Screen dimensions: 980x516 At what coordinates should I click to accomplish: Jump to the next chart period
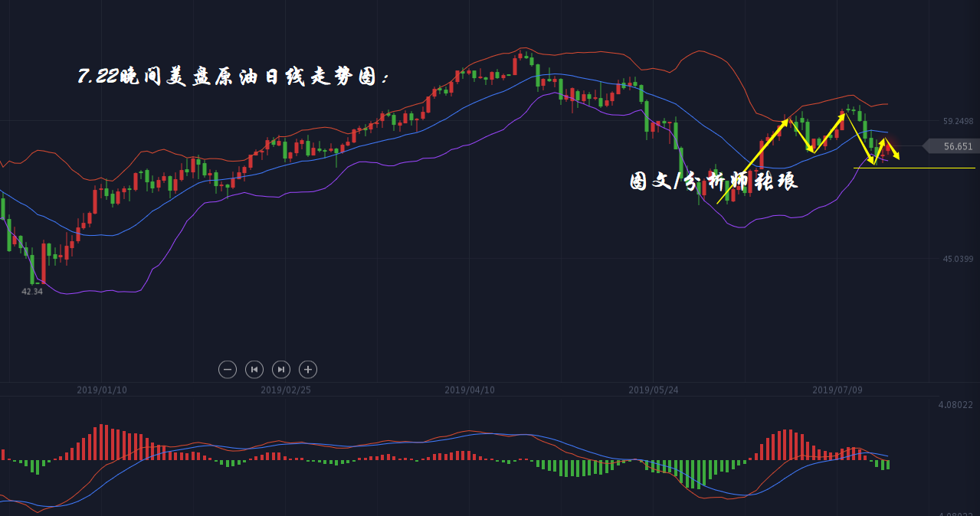point(281,370)
